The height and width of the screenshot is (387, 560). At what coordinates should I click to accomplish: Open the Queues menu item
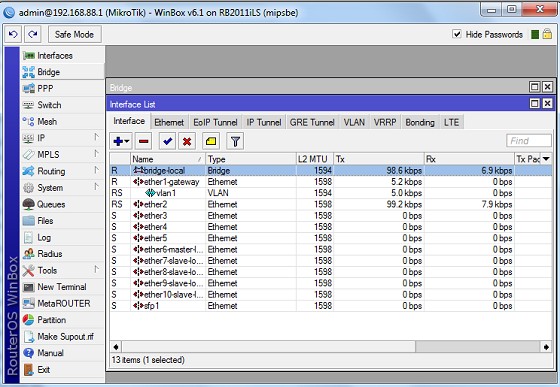pos(62,204)
